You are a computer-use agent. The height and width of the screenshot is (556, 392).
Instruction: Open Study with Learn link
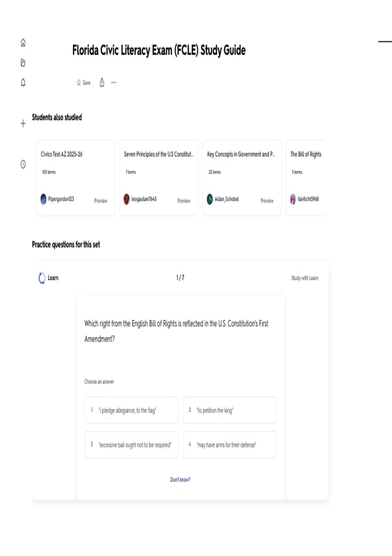305,278
